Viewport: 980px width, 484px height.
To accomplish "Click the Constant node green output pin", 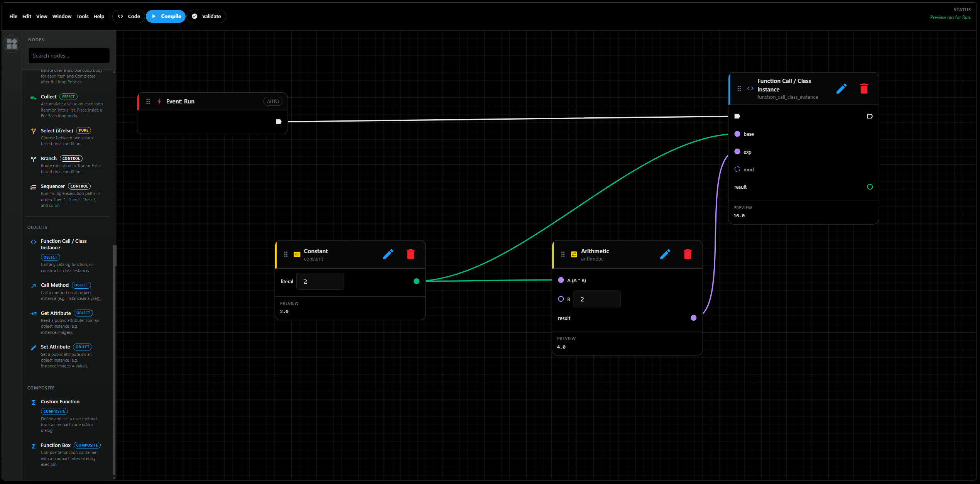I will 416,281.
